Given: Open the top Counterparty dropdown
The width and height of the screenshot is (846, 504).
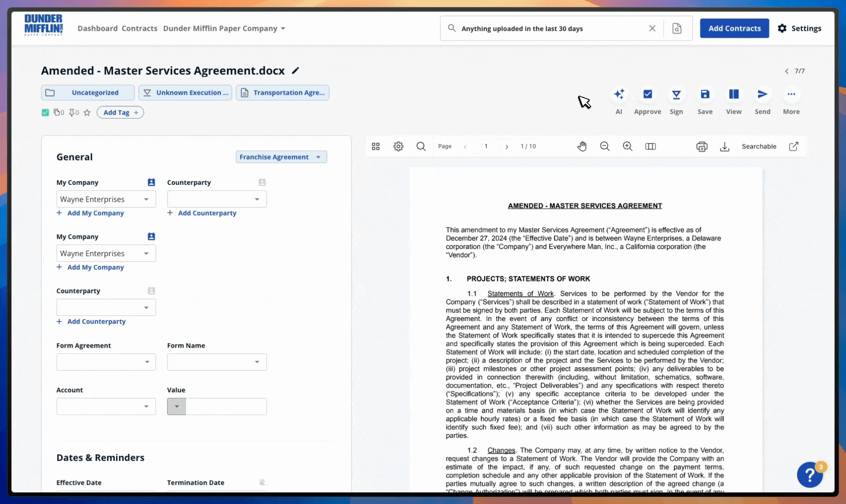Looking at the screenshot, I should [217, 199].
